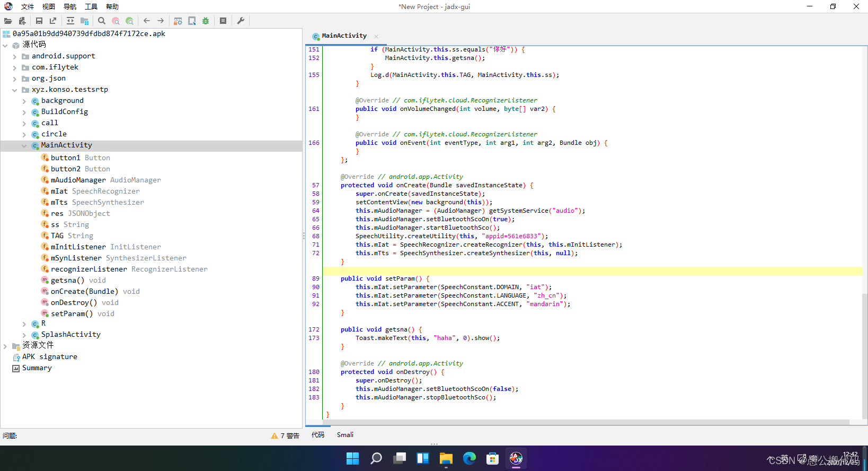Click line number 89 in gutter

[315, 278]
